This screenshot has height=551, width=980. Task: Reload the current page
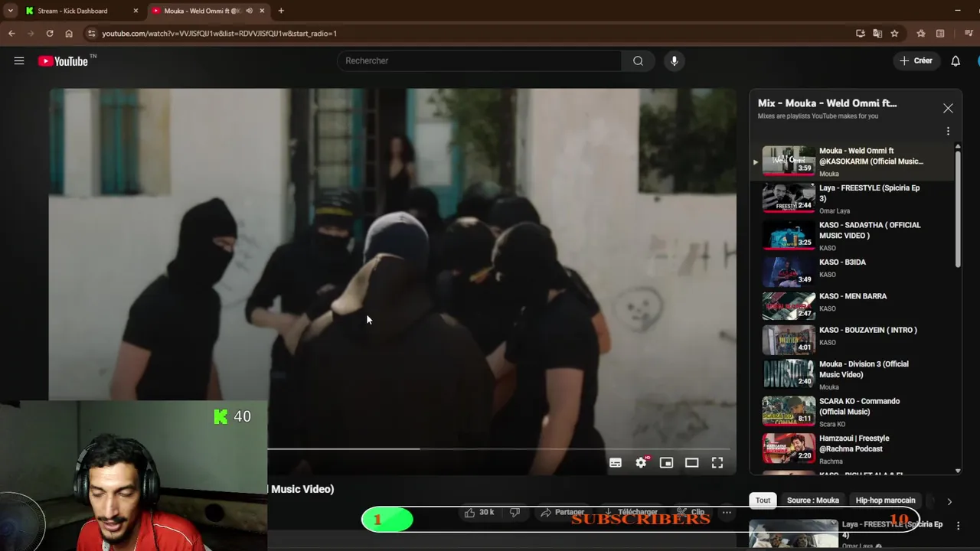50,34
